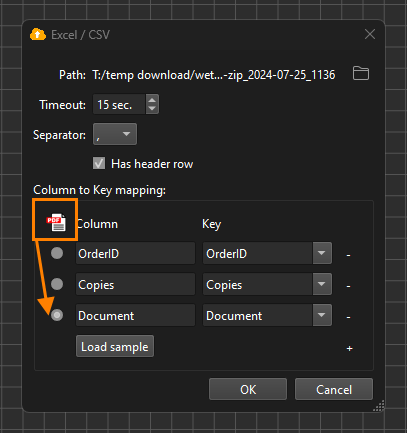Screen dimensions: 407x433
Task: Click the orange cloud upload icon in title
Action: pyautogui.click(x=38, y=35)
